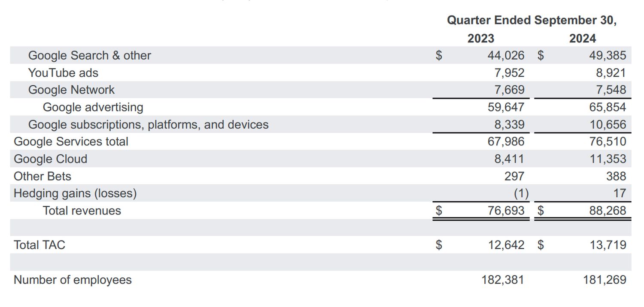644x307 pixels.
Task: Click 'Google subscriptions, platforms, and devices' label
Action: click(148, 125)
